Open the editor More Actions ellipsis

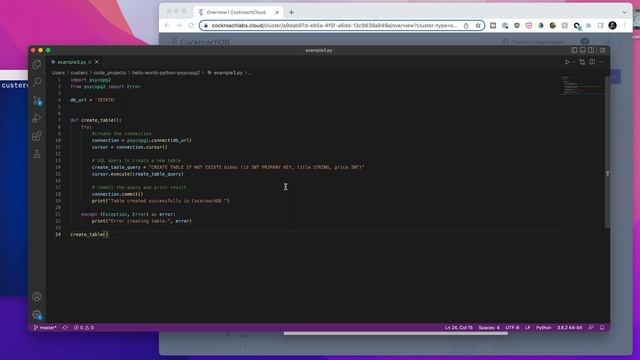tap(602, 62)
